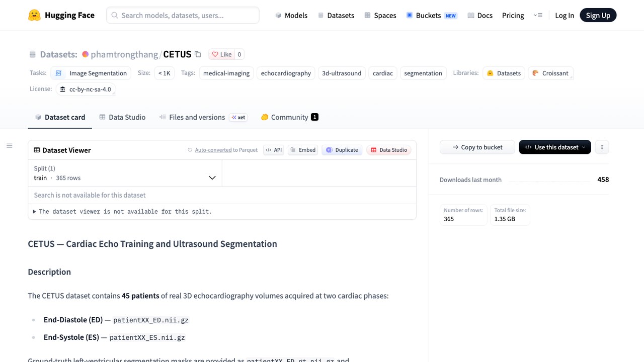Image resolution: width=644 pixels, height=362 pixels.
Task: Open Models in the top navigation
Action: (291, 15)
